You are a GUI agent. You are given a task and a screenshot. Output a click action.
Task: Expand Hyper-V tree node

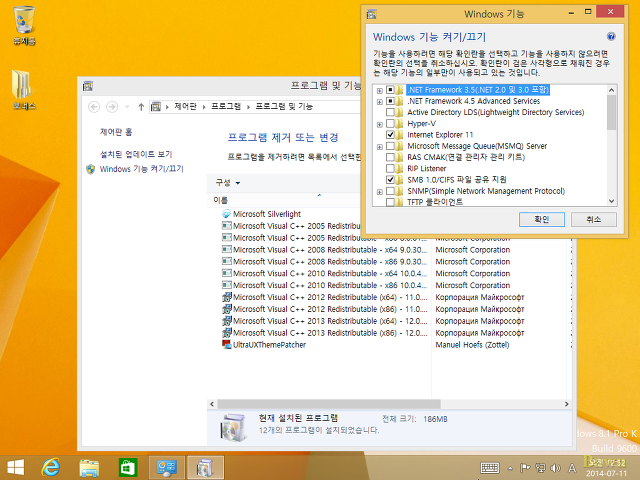tap(380, 124)
